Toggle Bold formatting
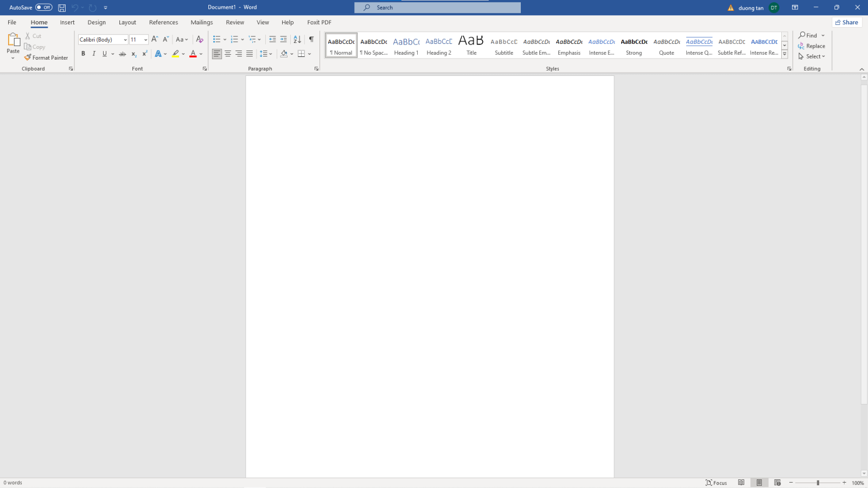Screen dimensions: 868x488 point(83,54)
